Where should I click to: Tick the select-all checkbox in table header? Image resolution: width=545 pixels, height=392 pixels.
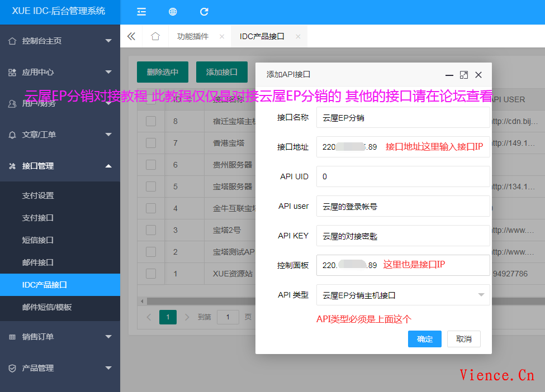pos(151,99)
